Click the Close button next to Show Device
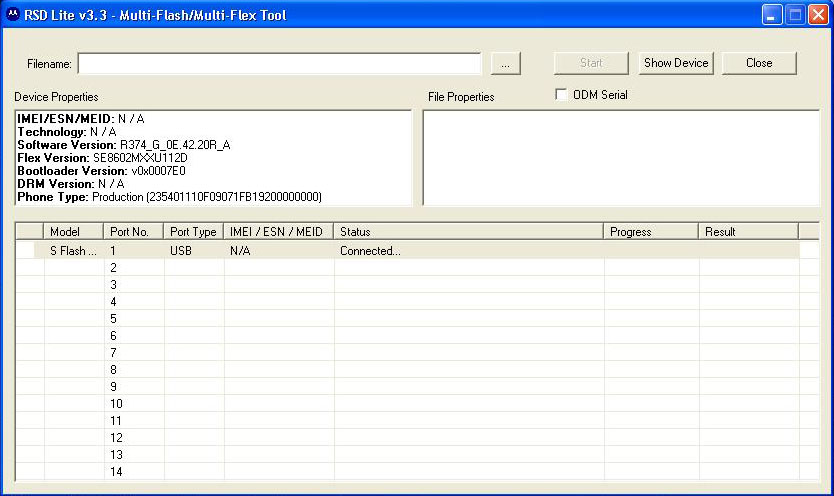The width and height of the screenshot is (834, 496). click(x=759, y=63)
